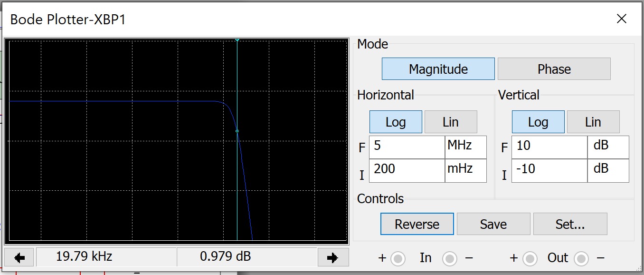Move the cursor right with the arrow icon
Screen dimensions: 644x275
click(x=333, y=257)
